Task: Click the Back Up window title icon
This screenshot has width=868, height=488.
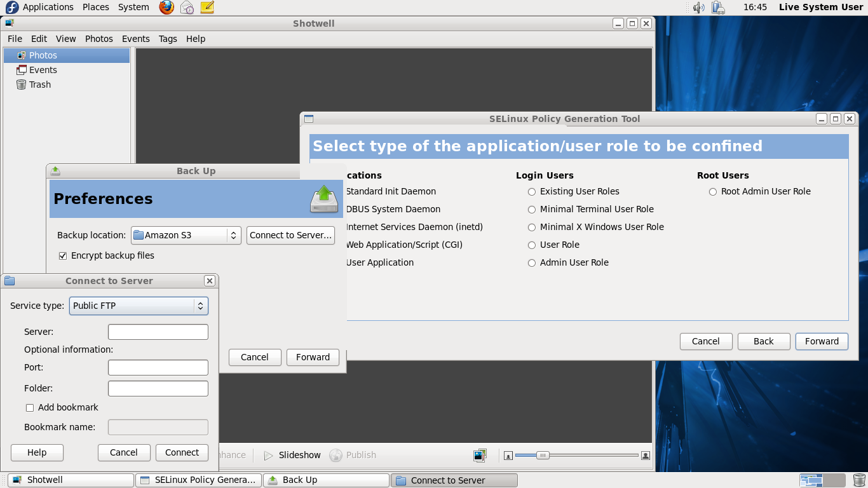Action: coord(55,171)
